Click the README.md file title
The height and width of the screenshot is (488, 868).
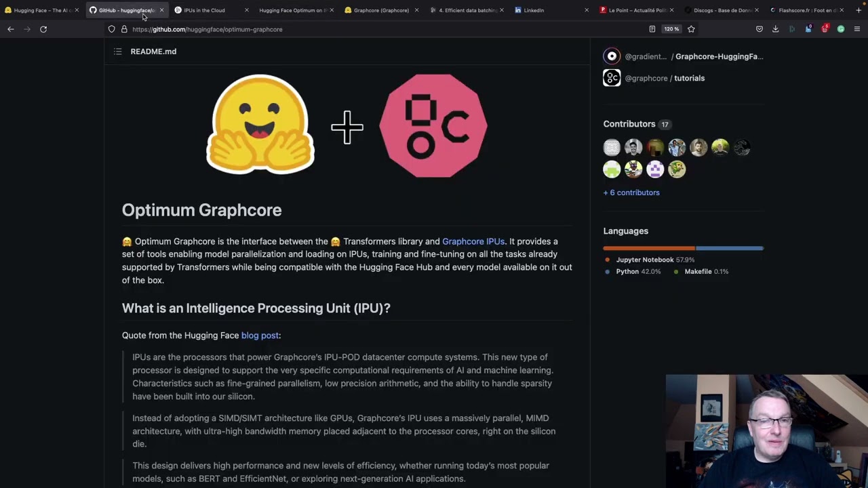point(153,52)
